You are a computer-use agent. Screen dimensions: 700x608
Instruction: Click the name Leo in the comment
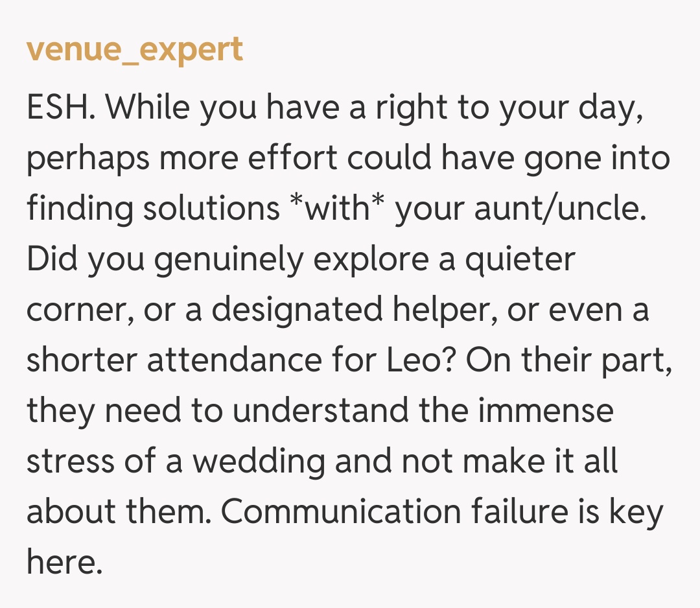tap(422, 360)
